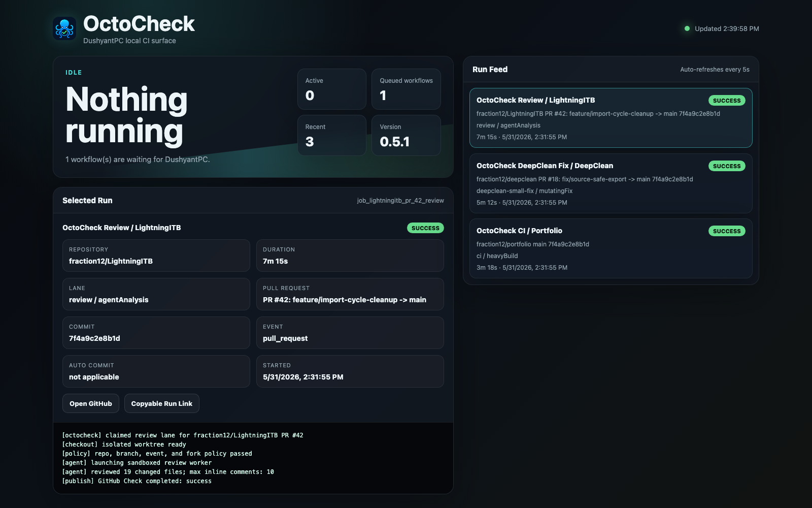
Task: Click Started value '5/31/2026, 2:31:55 PM'
Action: coord(303,377)
